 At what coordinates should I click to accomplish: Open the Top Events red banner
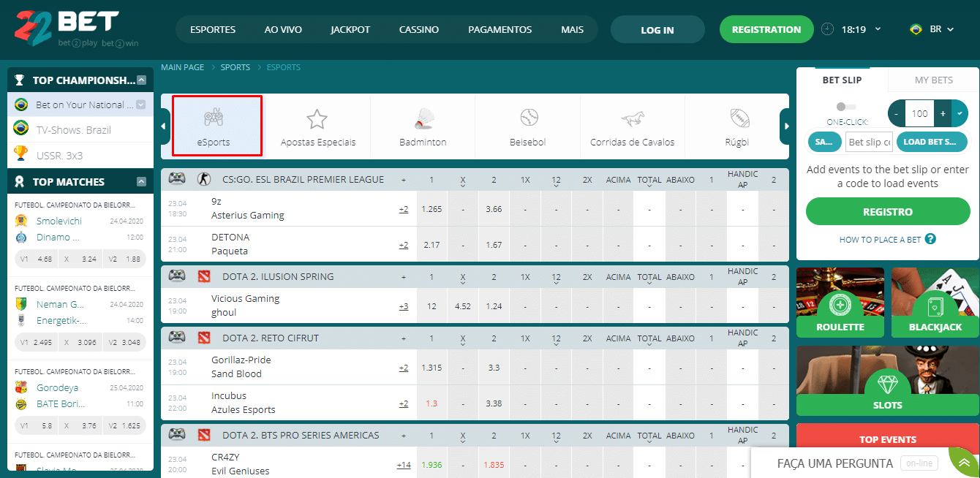pyautogui.click(x=888, y=439)
